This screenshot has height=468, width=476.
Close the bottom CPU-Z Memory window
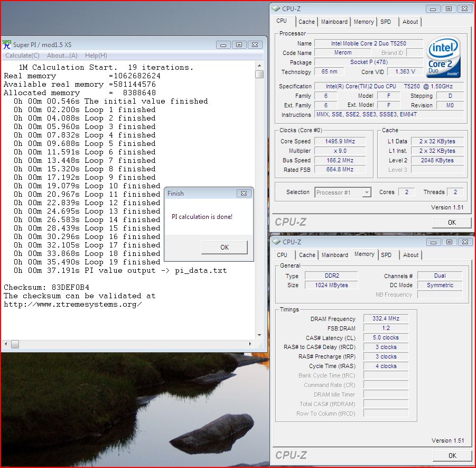pyautogui.click(x=465, y=242)
